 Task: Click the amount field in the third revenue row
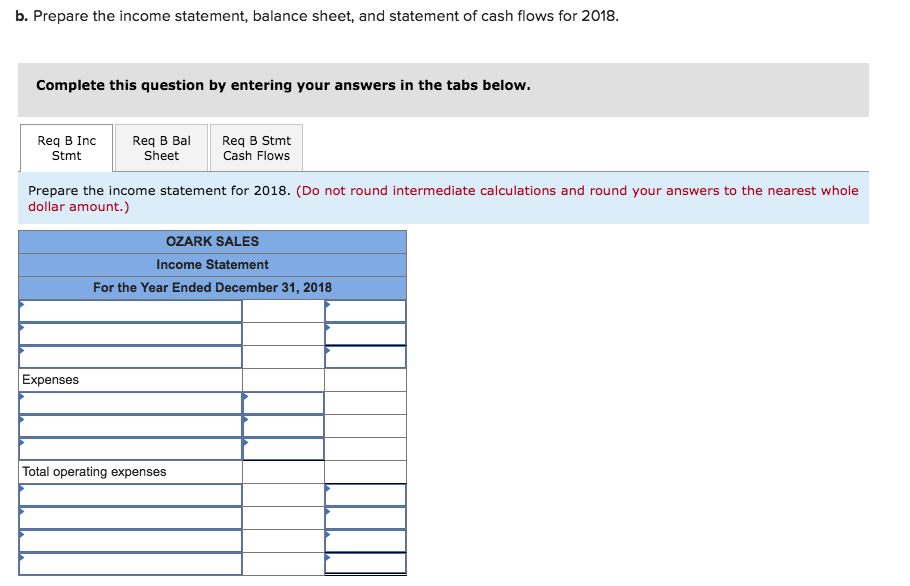(365, 356)
